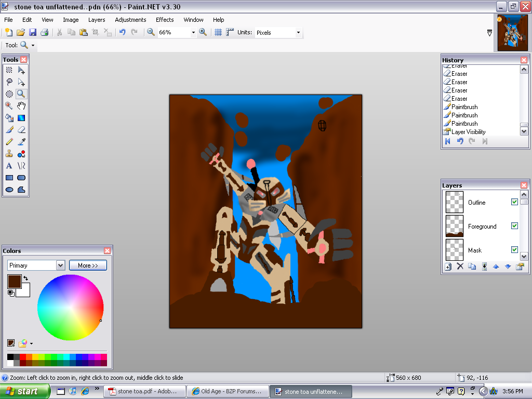532x399 pixels.
Task: Open the Effects menu
Action: (164, 20)
